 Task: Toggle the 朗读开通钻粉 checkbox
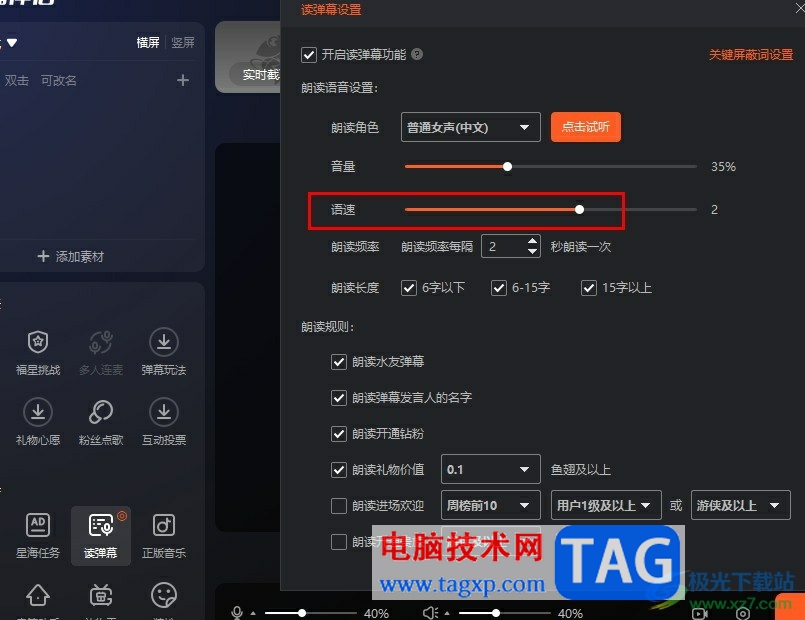point(339,434)
